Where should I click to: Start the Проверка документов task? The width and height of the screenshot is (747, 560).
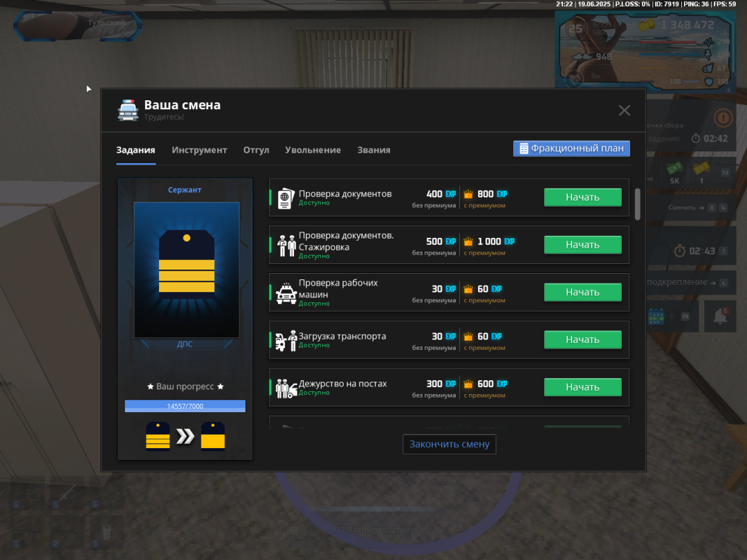coord(582,197)
